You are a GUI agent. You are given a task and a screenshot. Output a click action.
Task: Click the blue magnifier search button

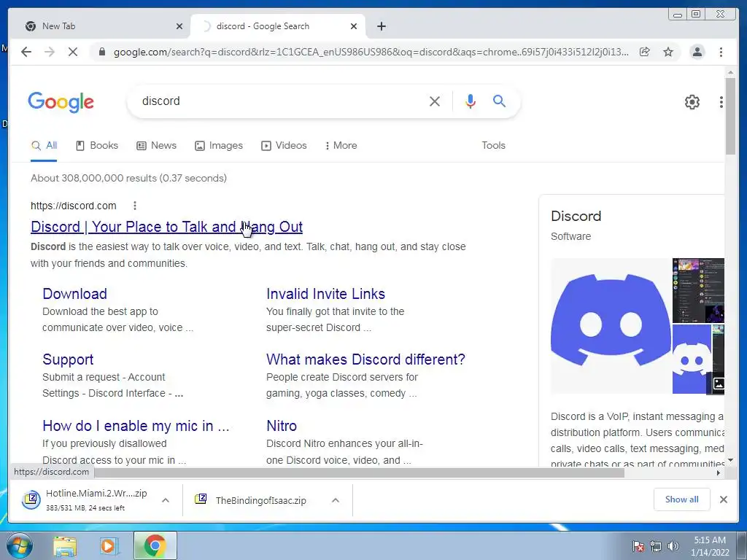tap(499, 101)
